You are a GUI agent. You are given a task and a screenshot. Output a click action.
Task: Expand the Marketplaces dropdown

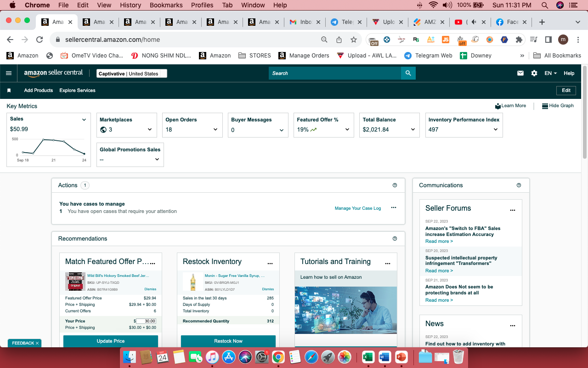pyautogui.click(x=150, y=130)
